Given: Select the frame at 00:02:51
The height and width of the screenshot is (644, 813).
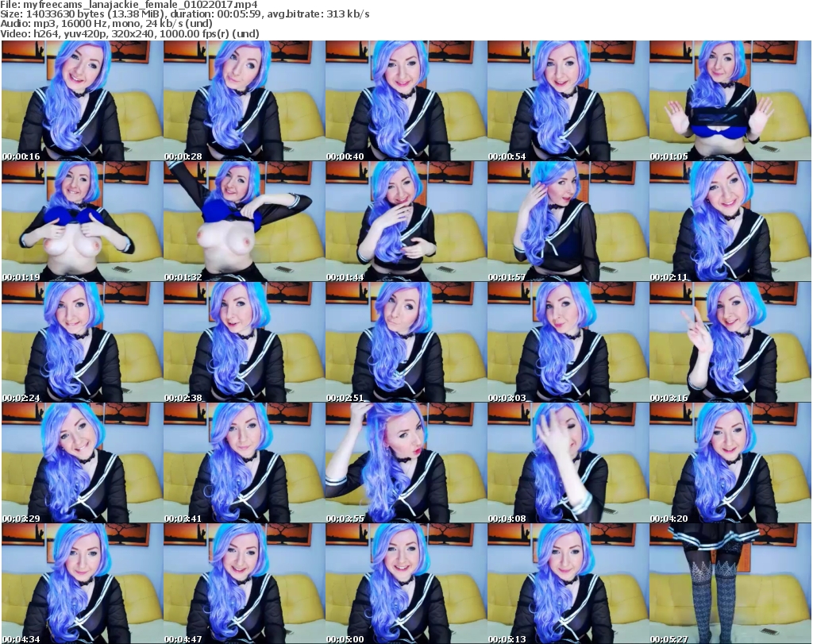Looking at the screenshot, I should point(406,342).
